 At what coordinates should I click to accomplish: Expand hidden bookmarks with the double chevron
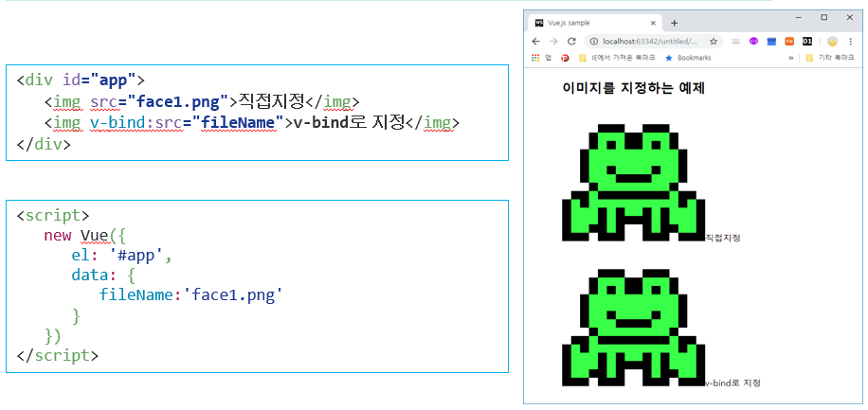(791, 58)
